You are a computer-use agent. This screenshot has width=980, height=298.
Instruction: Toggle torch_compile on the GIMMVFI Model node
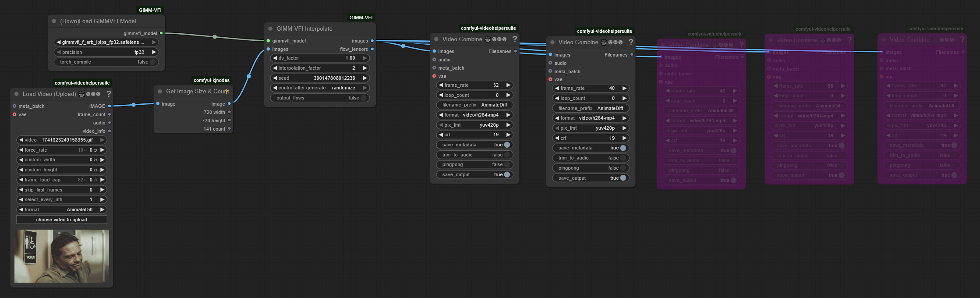106,62
